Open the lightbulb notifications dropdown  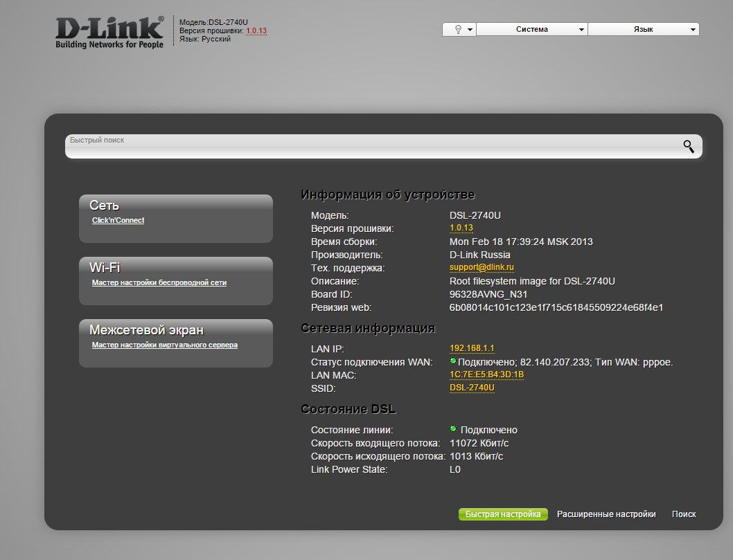(x=459, y=30)
